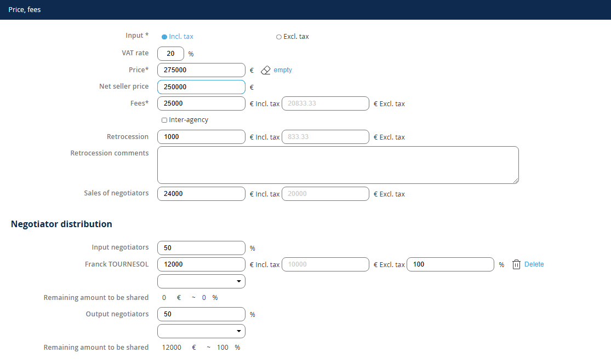Open the input negotiator selection dropdown

(201, 281)
